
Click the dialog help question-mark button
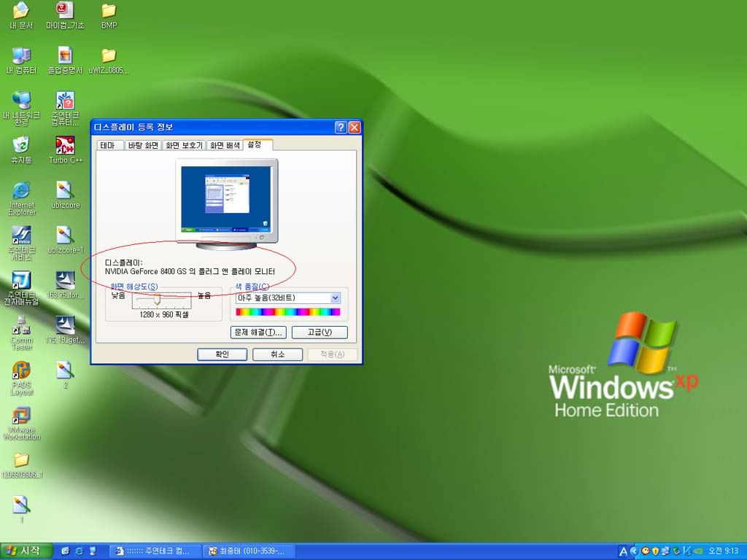coord(341,127)
